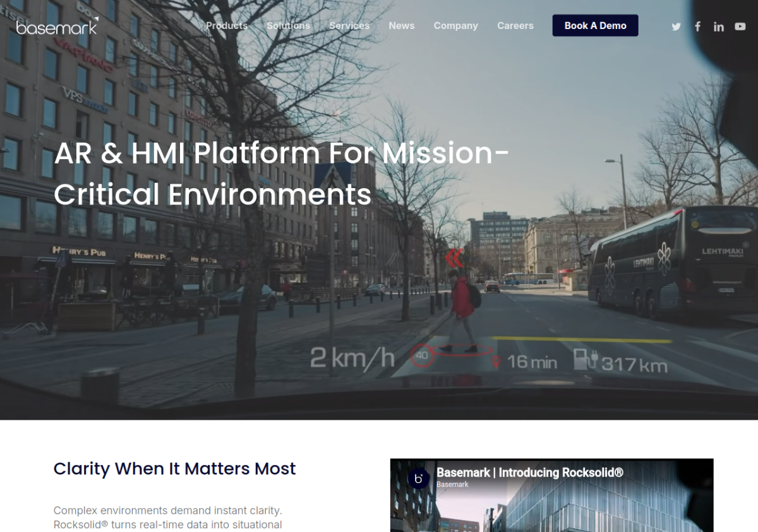
Task: Open the Basemark YouTube channel icon
Action: pos(740,27)
